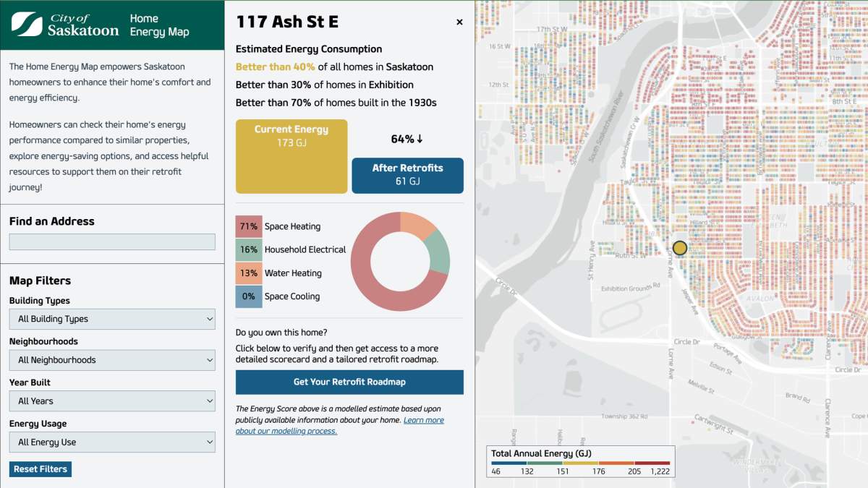Toggle the 64% reduction indicator

406,139
